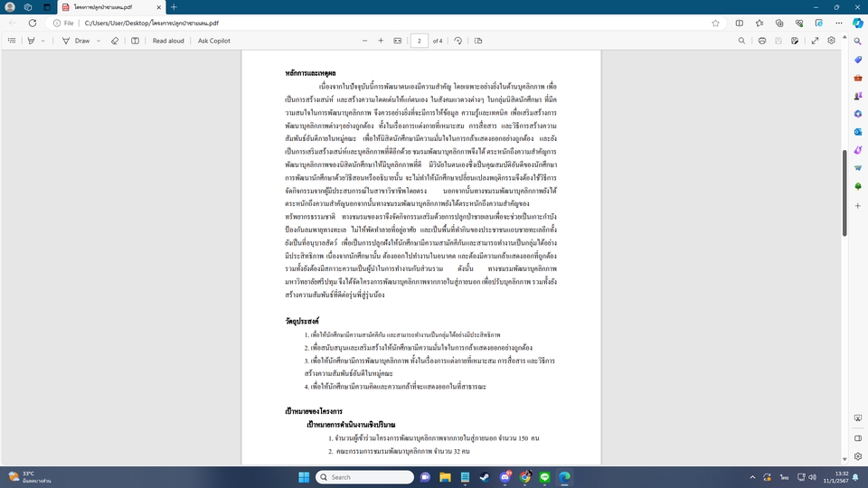Screen dimensions: 868x488
Task: Open sidebar settings gear at bottom
Action: [857, 456]
